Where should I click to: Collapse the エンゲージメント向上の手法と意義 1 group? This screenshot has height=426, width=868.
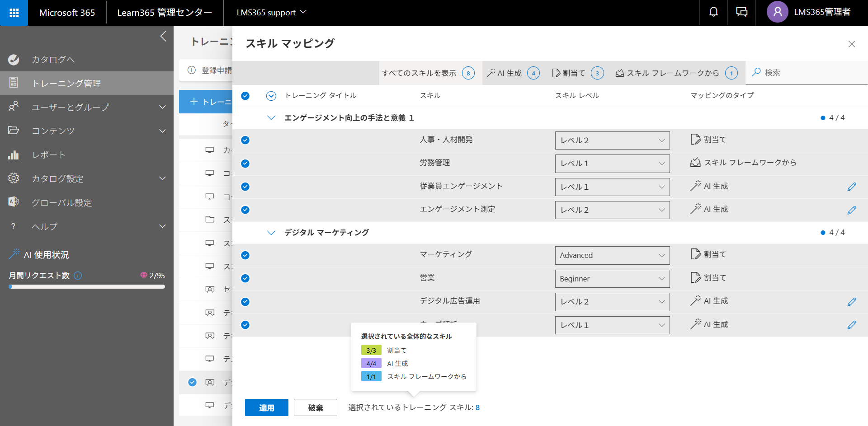(271, 118)
